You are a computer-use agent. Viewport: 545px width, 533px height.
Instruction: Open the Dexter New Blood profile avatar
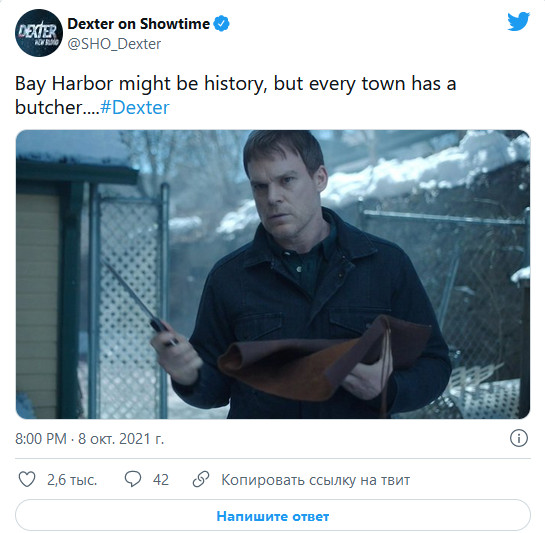(x=39, y=33)
